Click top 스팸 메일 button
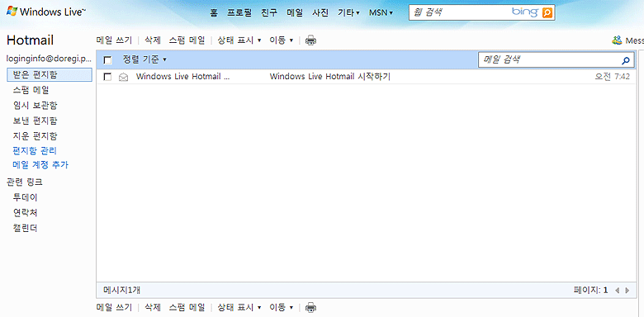 coord(187,40)
